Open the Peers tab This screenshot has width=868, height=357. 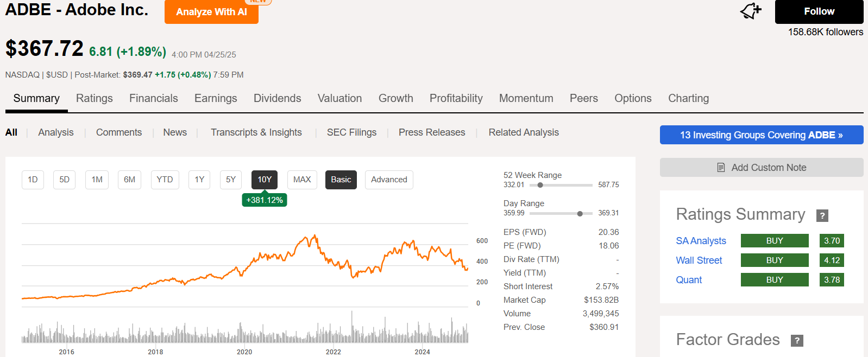coord(584,98)
